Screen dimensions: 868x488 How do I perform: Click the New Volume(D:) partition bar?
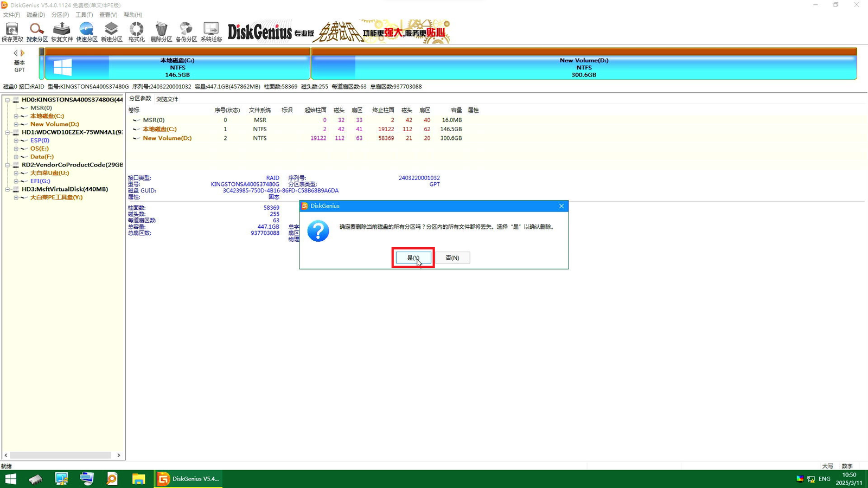(x=584, y=64)
